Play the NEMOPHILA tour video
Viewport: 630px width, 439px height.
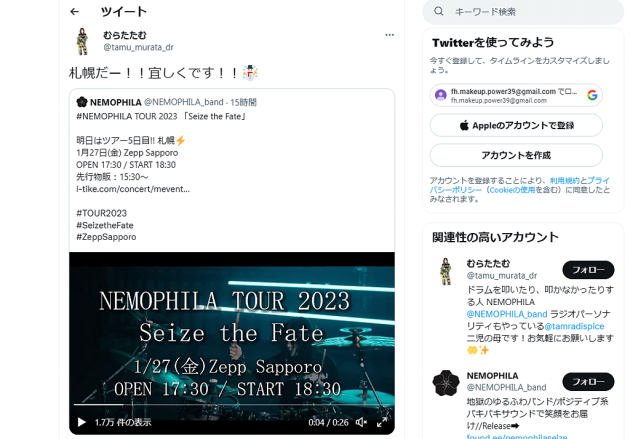coord(82,422)
